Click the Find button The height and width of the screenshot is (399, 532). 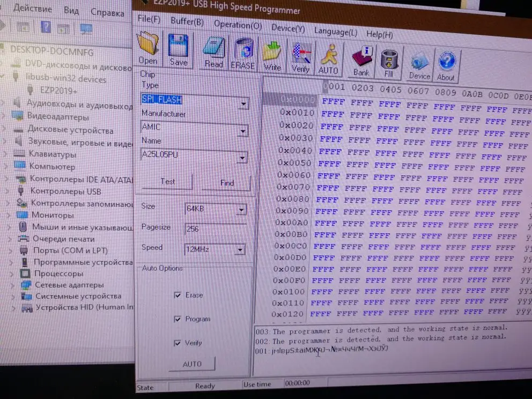[x=227, y=183]
